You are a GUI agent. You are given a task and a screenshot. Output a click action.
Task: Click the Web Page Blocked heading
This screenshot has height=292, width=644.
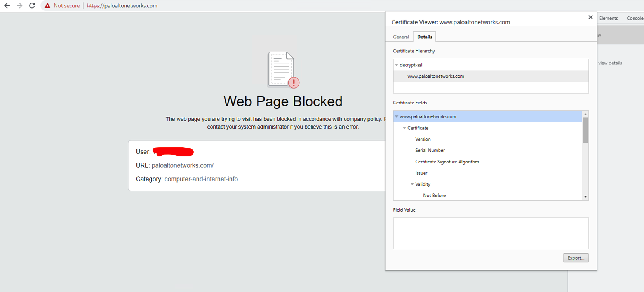[283, 101]
